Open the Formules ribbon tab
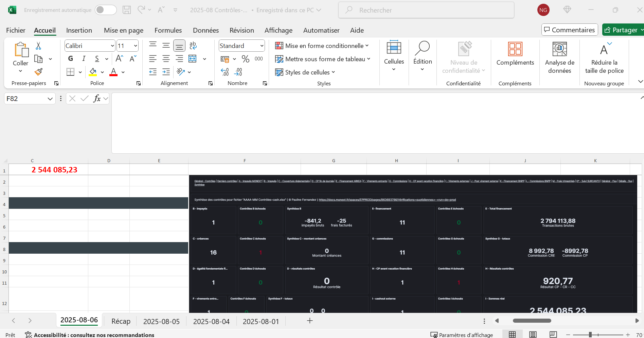644x338 pixels. (x=168, y=30)
